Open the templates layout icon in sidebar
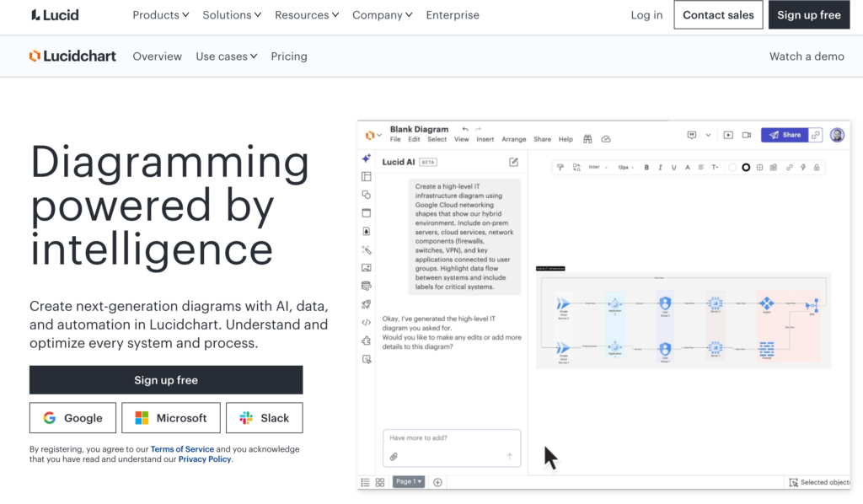Viewport: 863px width, 504px height. coord(366,177)
